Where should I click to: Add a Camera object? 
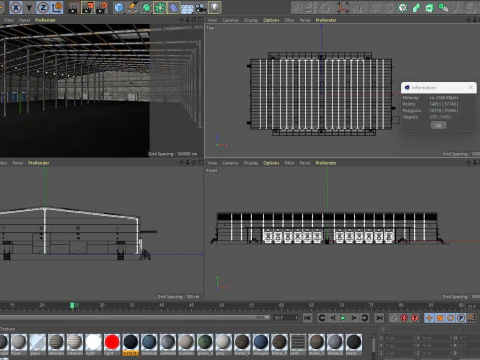point(201,7)
